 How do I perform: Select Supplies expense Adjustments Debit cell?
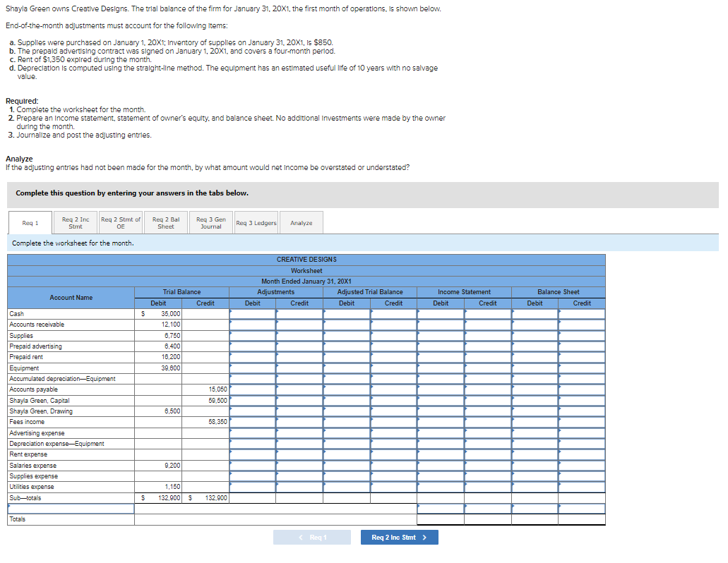(252, 476)
